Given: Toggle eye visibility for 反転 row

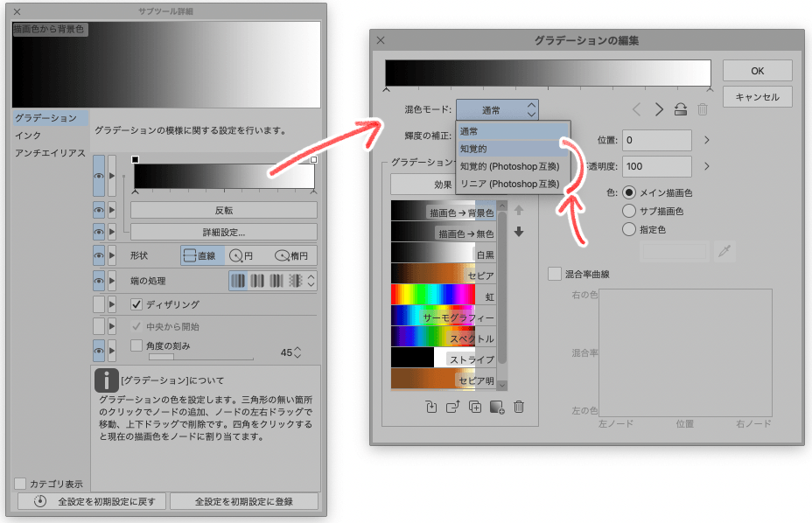Looking at the screenshot, I should tap(99, 210).
